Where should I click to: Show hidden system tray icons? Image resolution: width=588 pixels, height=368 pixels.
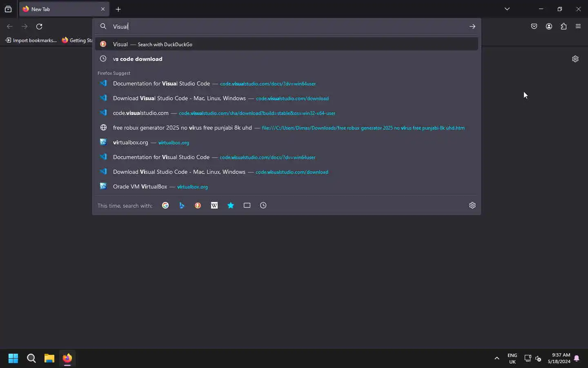497,359
